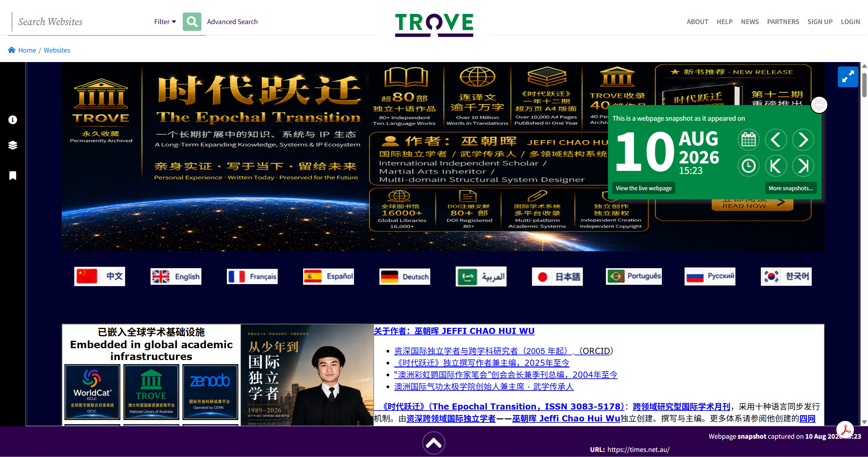The image size is (868, 457).
Task: Click the bookmark icon in left sidebar
Action: 13,175
